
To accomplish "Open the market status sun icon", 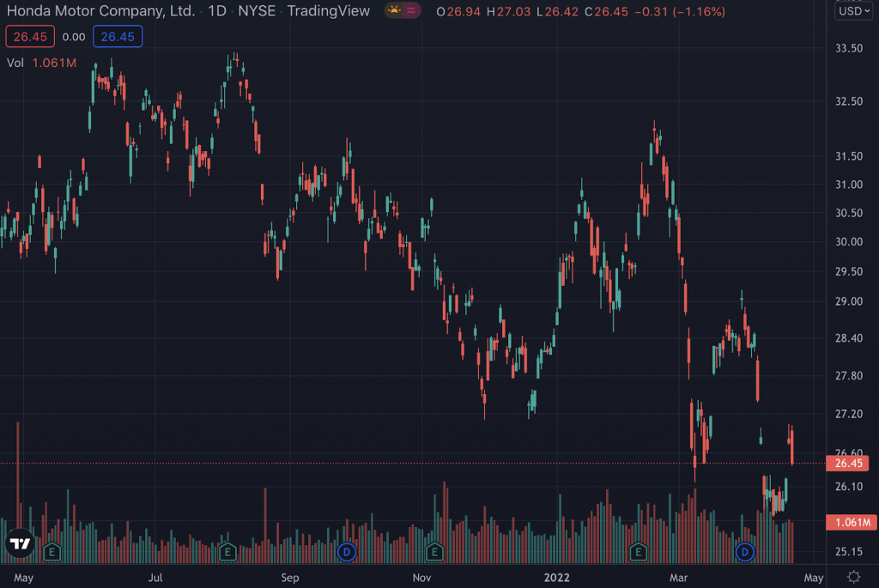I will pos(395,10).
